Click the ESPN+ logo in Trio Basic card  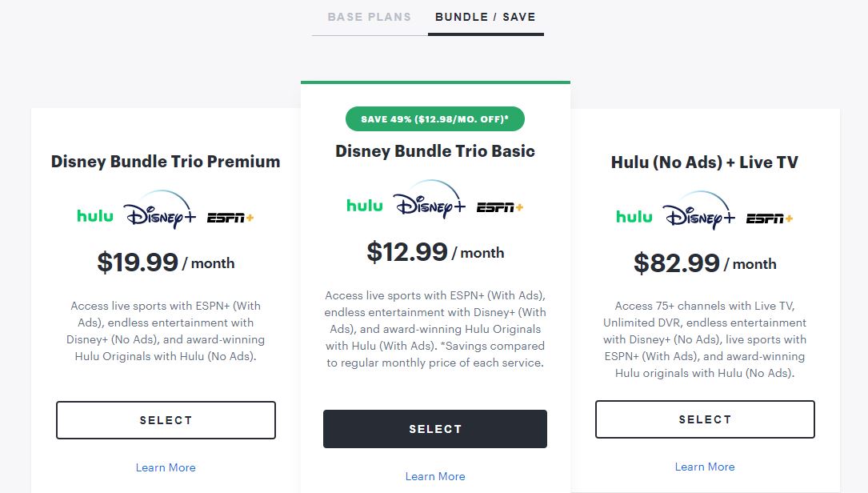[x=499, y=206]
